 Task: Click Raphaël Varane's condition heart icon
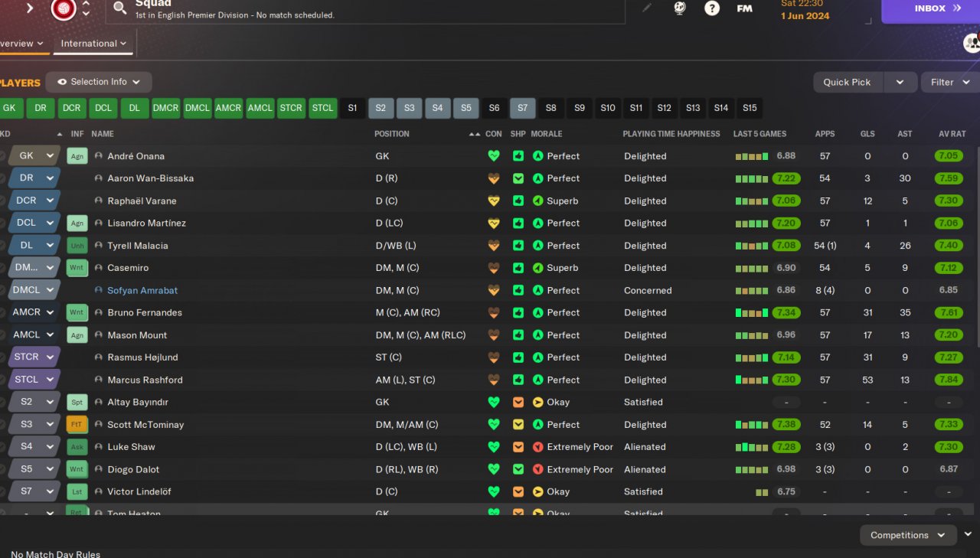tap(494, 201)
